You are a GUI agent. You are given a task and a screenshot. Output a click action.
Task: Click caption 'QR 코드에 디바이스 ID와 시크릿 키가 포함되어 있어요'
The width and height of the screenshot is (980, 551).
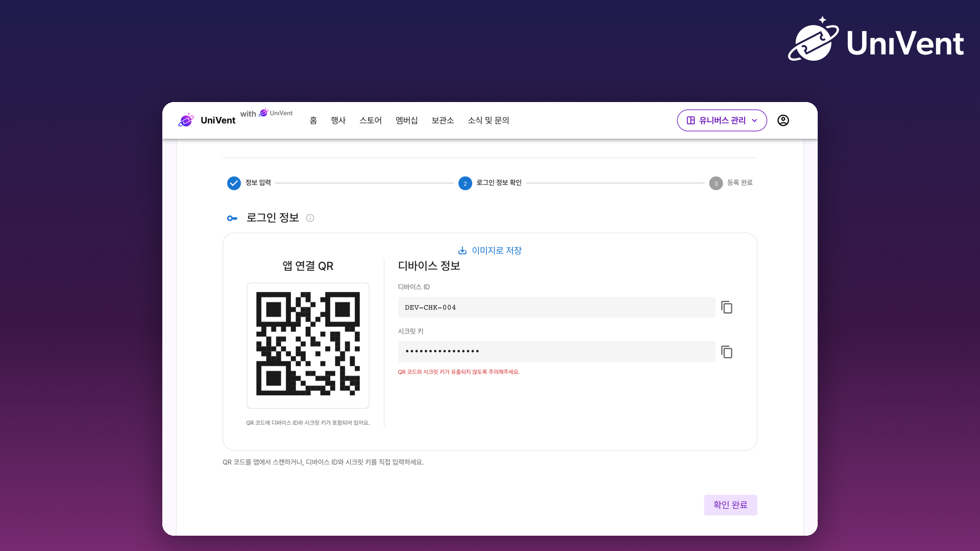pyautogui.click(x=308, y=423)
